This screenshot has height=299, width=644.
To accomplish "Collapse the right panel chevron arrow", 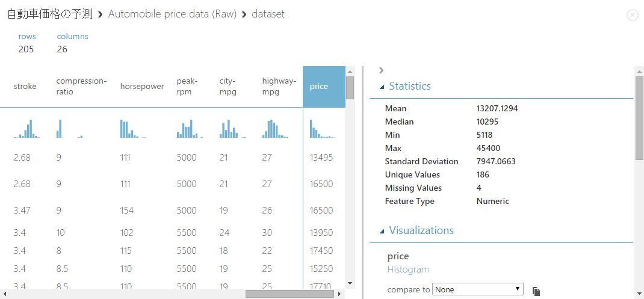I will point(382,70).
